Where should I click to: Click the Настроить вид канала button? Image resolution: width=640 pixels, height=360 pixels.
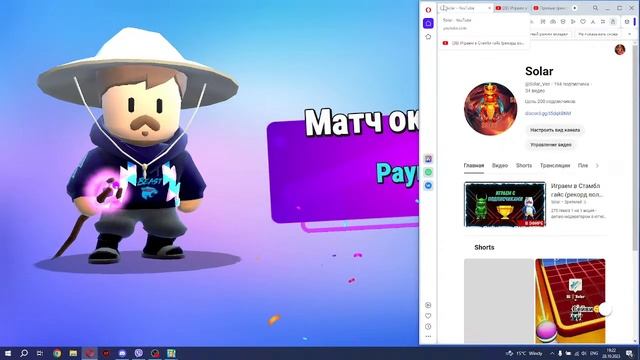coord(555,130)
